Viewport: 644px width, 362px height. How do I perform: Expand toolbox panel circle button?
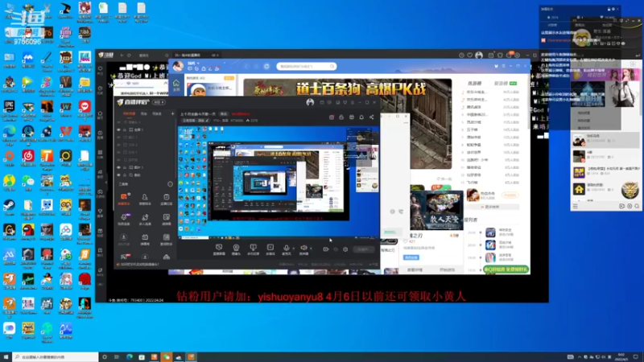pyautogui.click(x=170, y=184)
